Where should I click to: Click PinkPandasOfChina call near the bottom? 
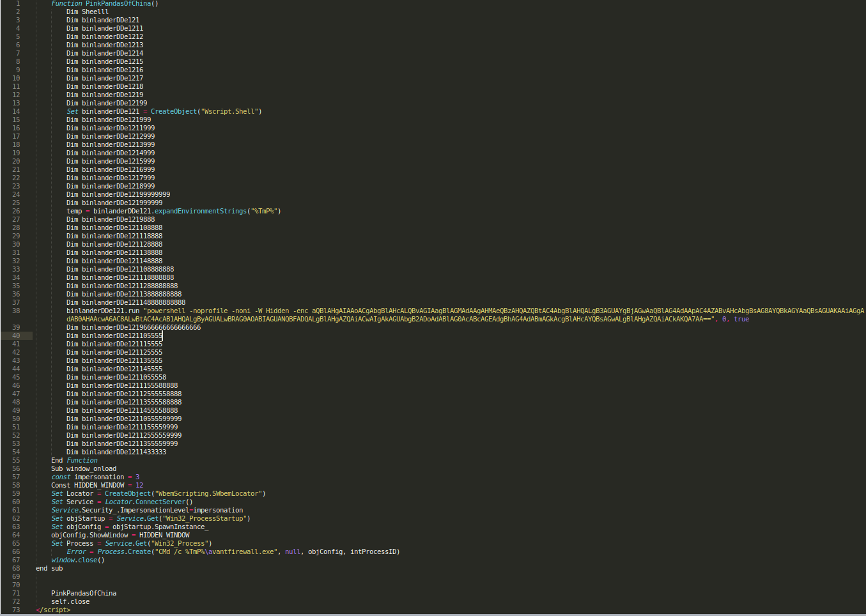[84, 593]
